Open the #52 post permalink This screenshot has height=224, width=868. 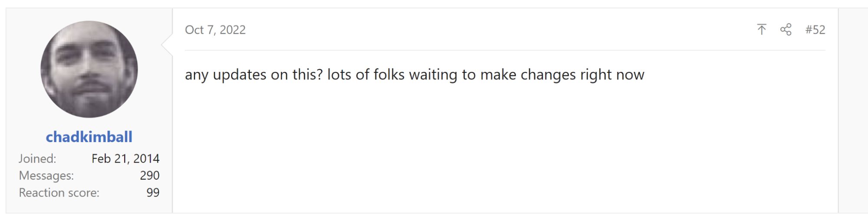click(815, 29)
